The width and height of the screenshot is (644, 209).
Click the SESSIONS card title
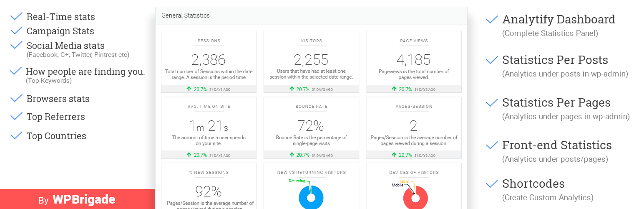click(209, 41)
